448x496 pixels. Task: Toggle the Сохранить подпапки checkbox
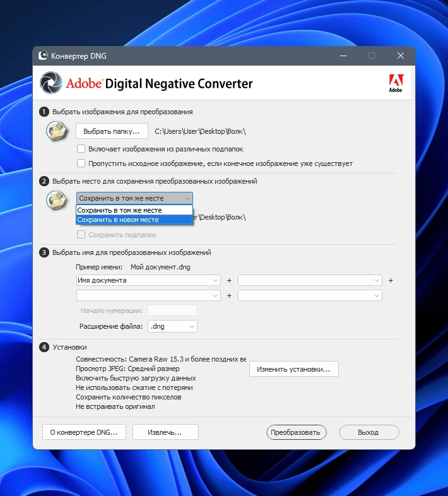tap(81, 235)
